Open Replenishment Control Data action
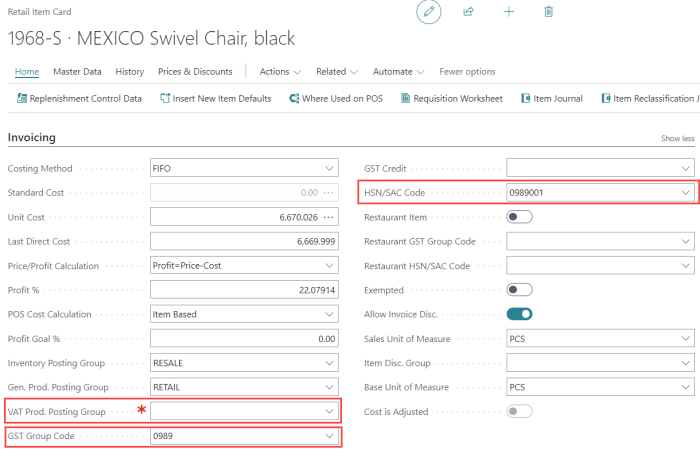The width and height of the screenshot is (700, 462). pos(79,98)
